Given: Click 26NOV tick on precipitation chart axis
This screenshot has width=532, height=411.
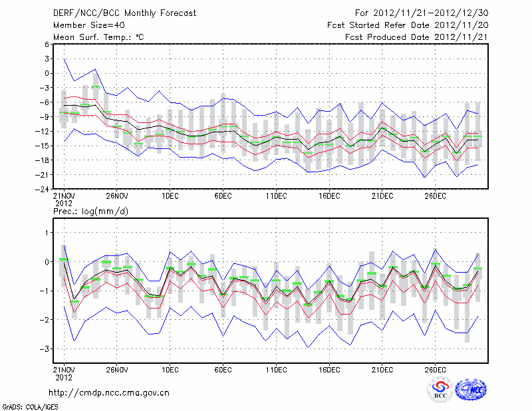Looking at the screenshot, I should [116, 369].
